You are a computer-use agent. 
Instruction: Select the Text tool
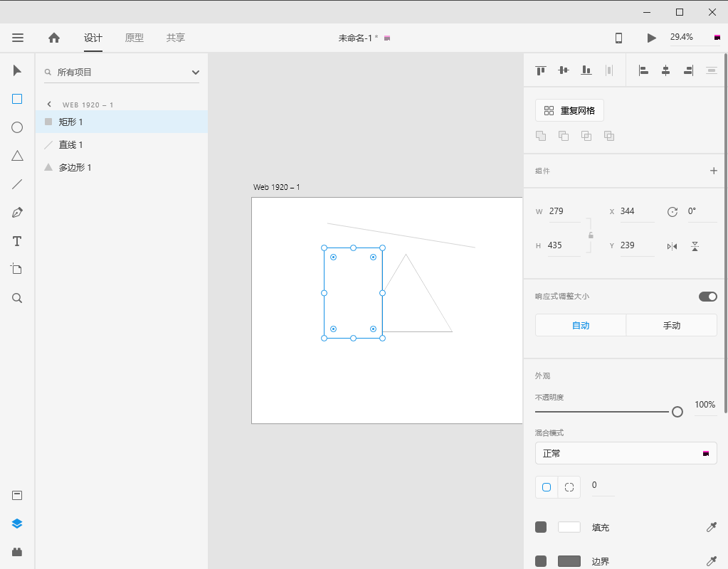point(17,241)
